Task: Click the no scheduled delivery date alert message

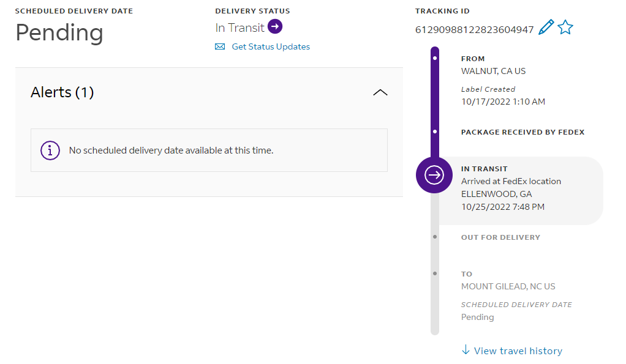Action: pyautogui.click(x=171, y=150)
